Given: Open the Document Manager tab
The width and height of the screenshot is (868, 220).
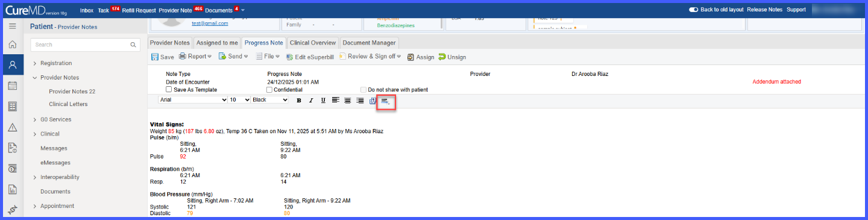Looking at the screenshot, I should coord(369,43).
